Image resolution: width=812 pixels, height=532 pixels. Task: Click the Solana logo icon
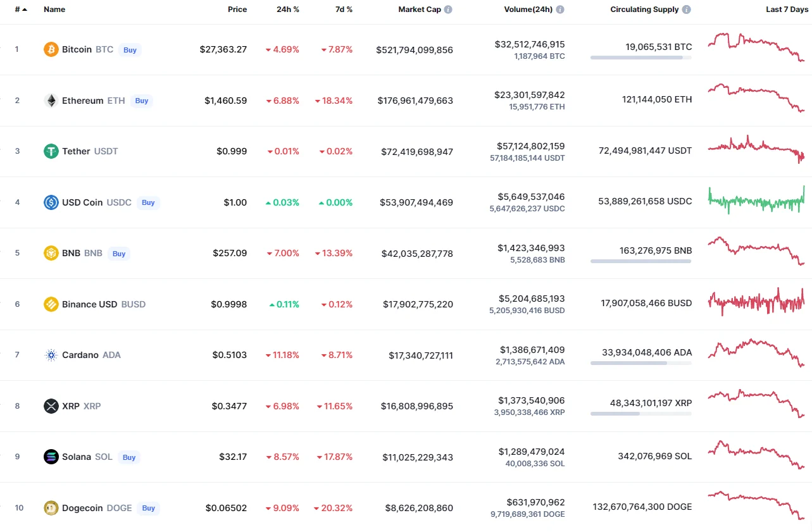click(51, 457)
